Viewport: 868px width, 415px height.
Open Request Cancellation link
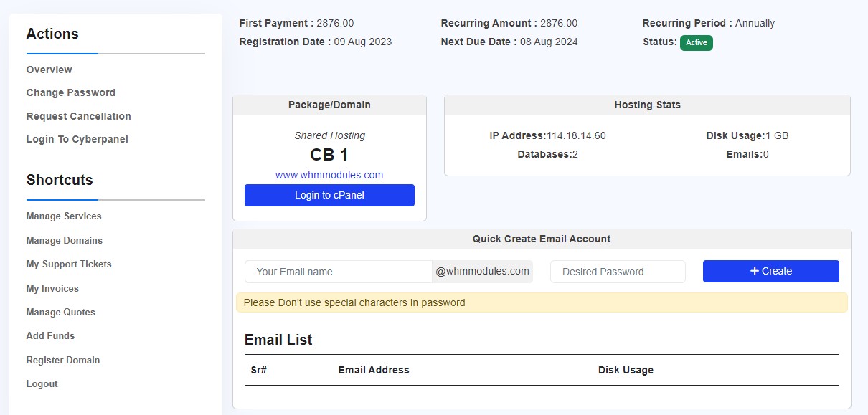[79, 116]
